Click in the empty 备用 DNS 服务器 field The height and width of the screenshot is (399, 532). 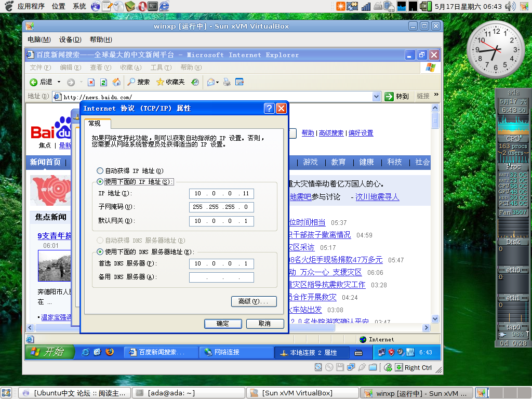[221, 277]
